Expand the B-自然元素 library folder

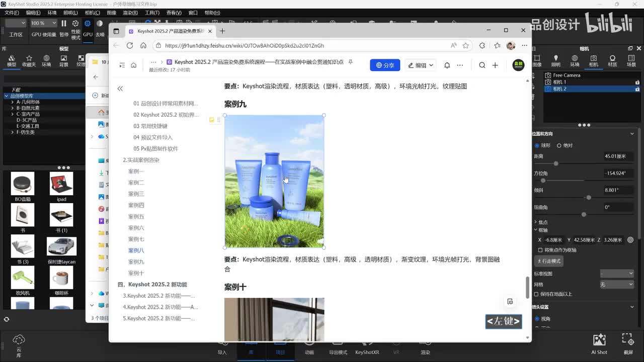12,108
